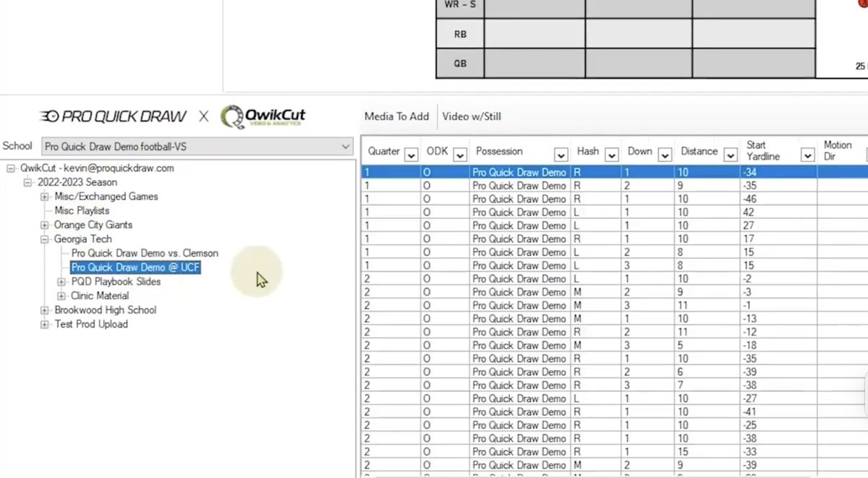Image resolution: width=868 pixels, height=478 pixels.
Task: Click the Distance cell with value 5
Action: click(x=707, y=345)
